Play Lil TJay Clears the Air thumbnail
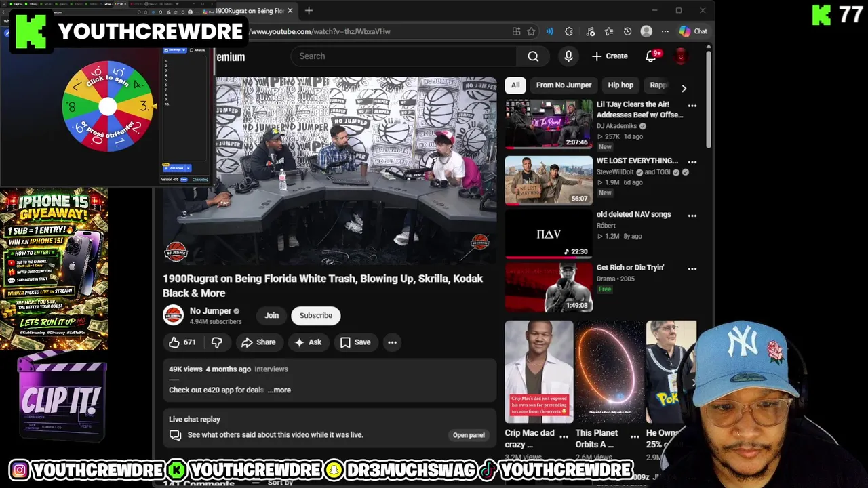Screen dimensions: 868x488 pyautogui.click(x=549, y=124)
